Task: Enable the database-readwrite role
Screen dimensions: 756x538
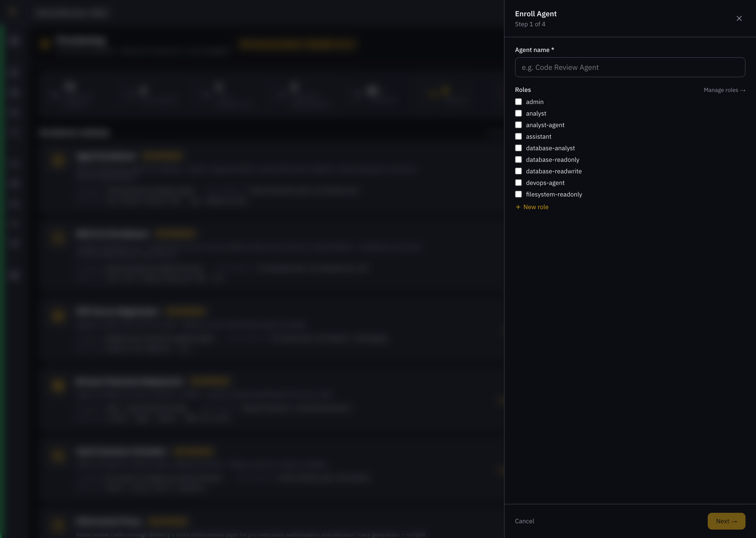Action: 518,171
